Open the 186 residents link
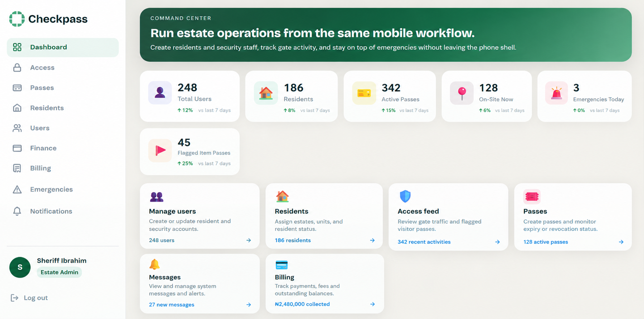 tap(293, 240)
